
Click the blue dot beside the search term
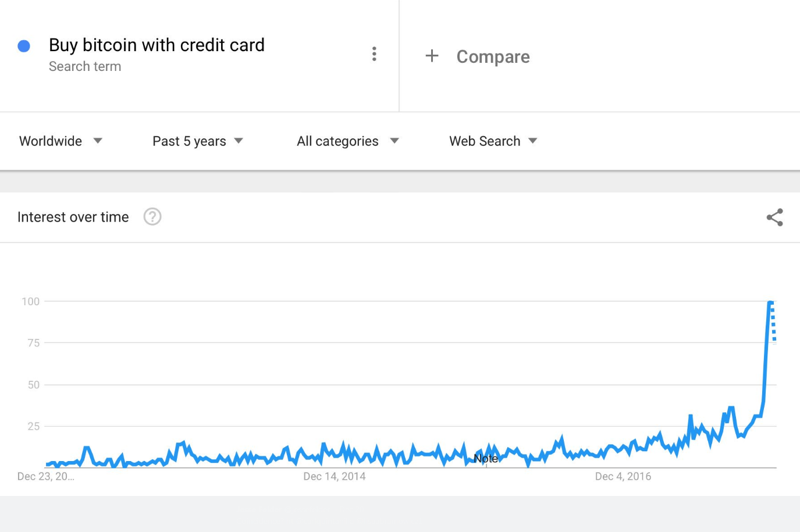[24, 46]
